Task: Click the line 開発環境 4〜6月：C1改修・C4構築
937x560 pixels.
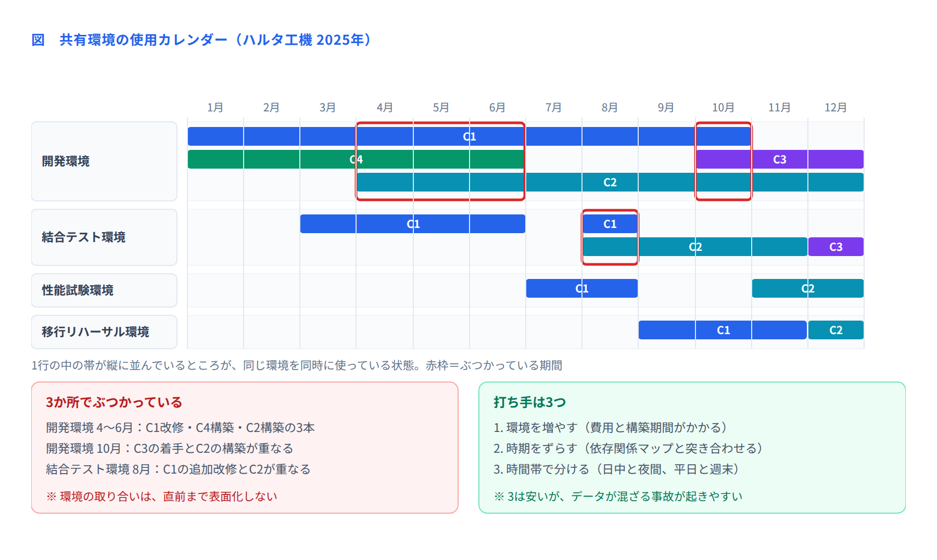Action: [180, 428]
